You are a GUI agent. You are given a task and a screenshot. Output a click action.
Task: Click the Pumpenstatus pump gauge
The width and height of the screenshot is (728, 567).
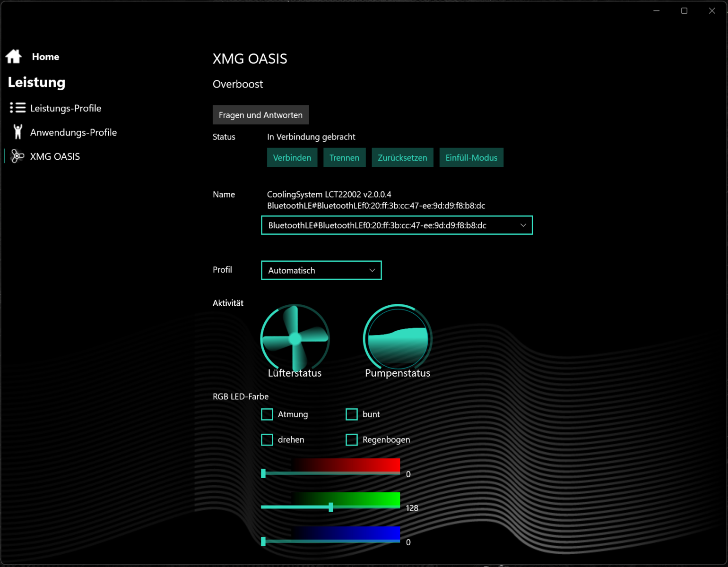pos(398,337)
